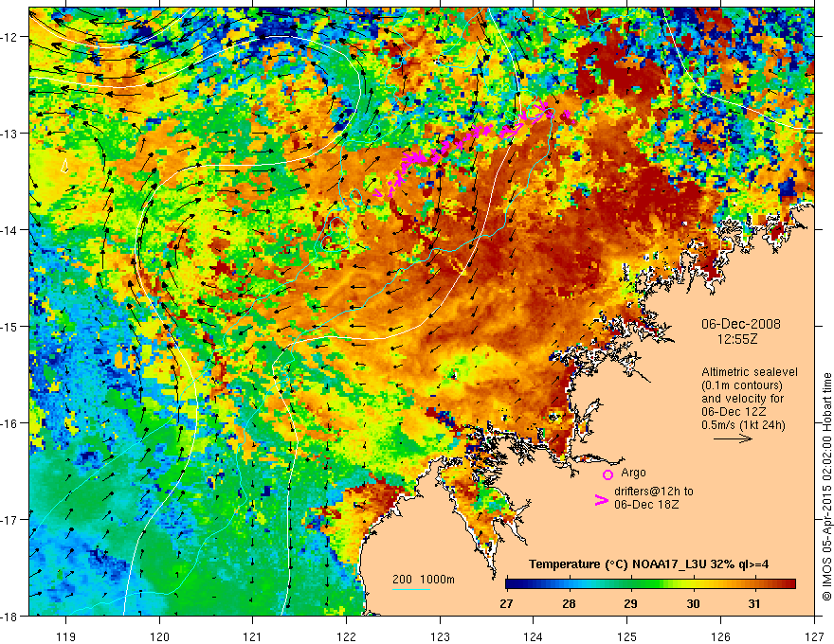Viewport: 834px width, 644px height.
Task: Click the cyan bathymetry legend line
Action: pyautogui.click(x=411, y=589)
